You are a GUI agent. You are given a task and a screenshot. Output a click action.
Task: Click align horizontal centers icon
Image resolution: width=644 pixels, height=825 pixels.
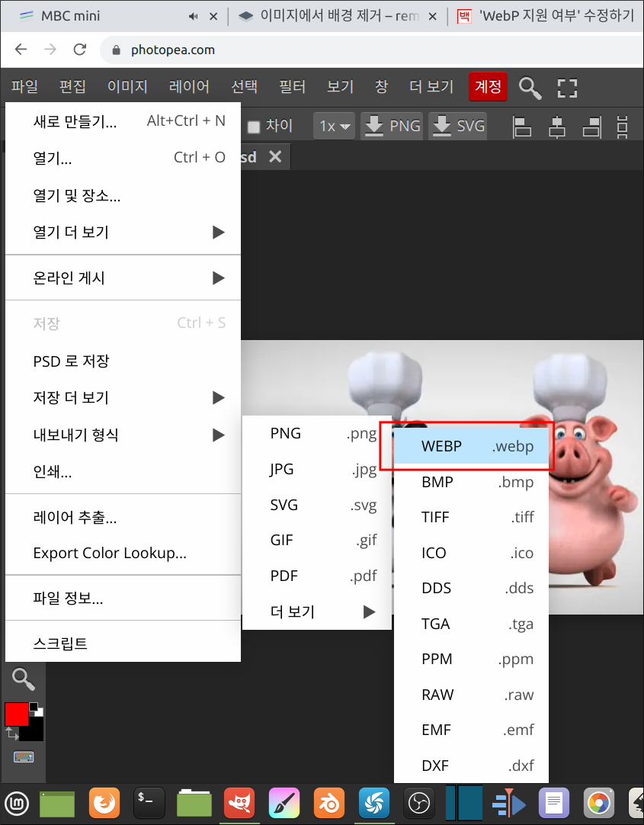click(x=556, y=127)
